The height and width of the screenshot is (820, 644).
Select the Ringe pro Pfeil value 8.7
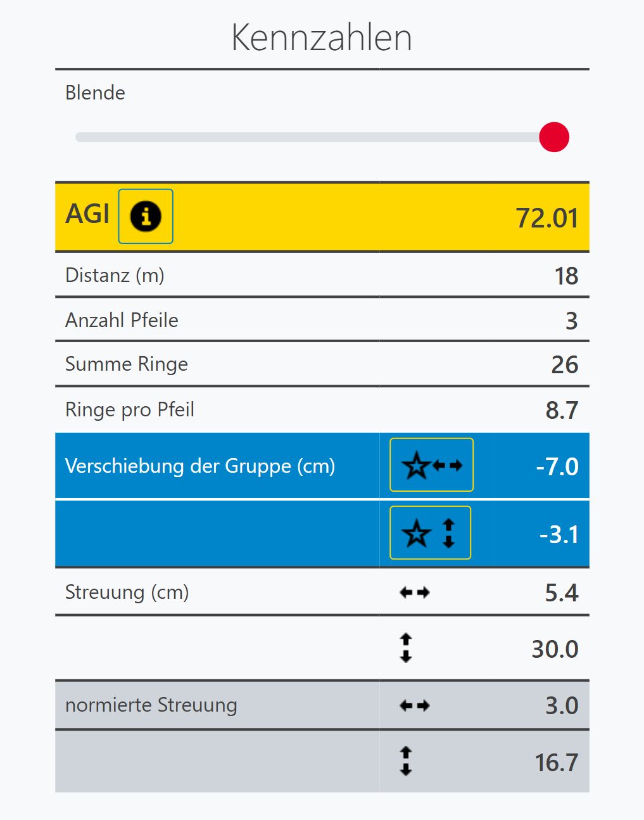pyautogui.click(x=562, y=411)
